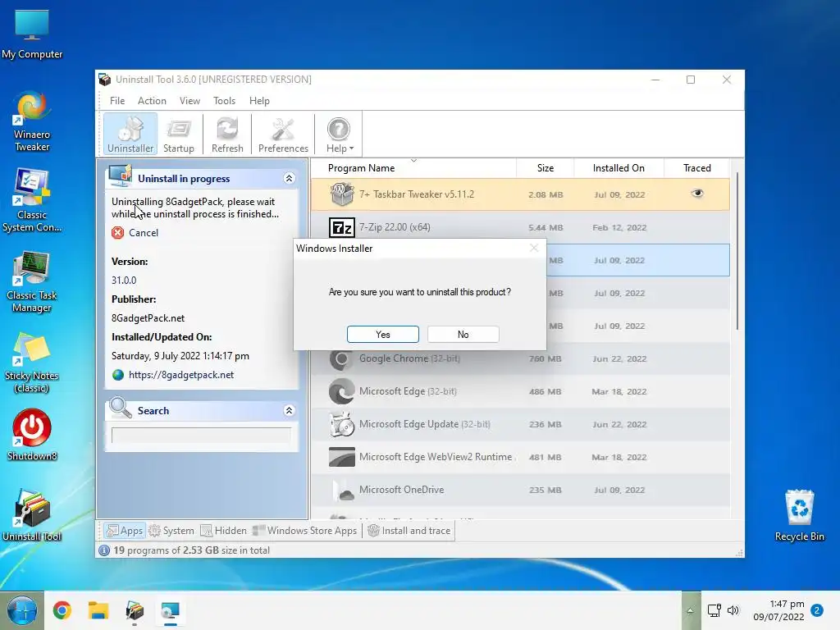Select Classic Task Manager desktop shortcut
Screen dimensions: 840x630
click(x=32, y=282)
